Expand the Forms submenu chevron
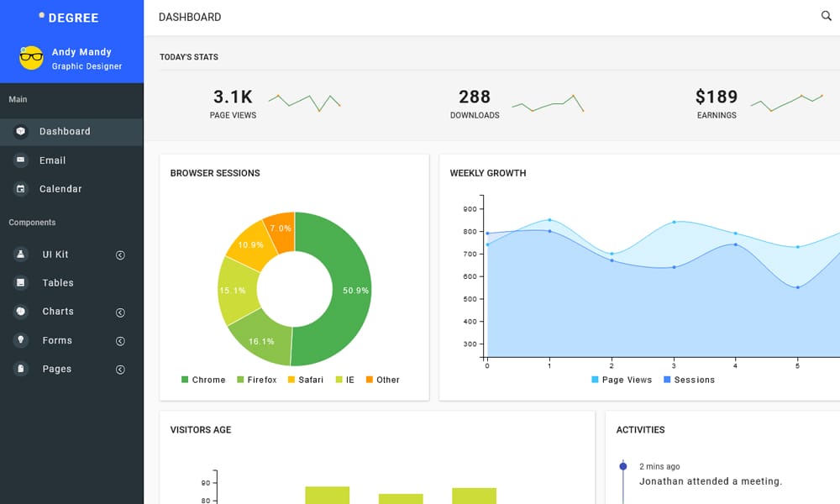This screenshot has width=840, height=504. tap(120, 339)
